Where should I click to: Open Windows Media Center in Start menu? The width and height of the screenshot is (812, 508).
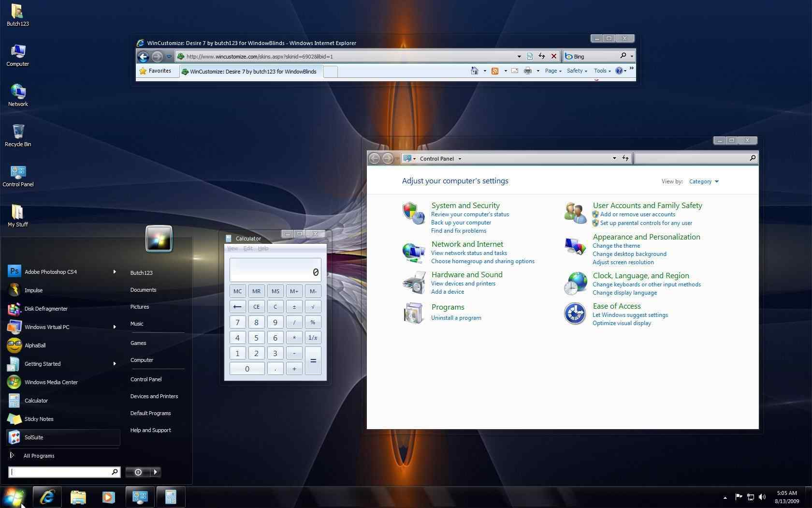pos(63,382)
